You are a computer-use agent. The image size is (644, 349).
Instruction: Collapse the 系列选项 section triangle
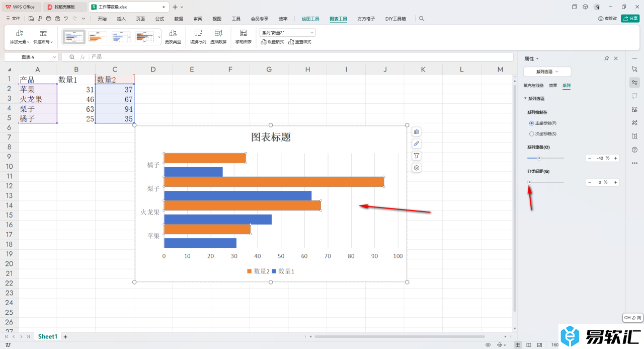(526, 99)
